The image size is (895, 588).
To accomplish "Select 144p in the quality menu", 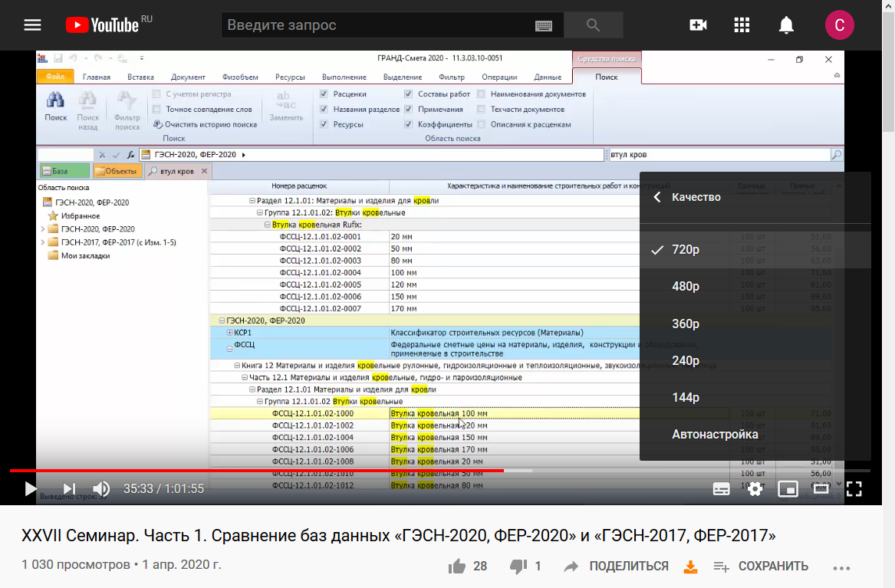I will click(x=685, y=398).
